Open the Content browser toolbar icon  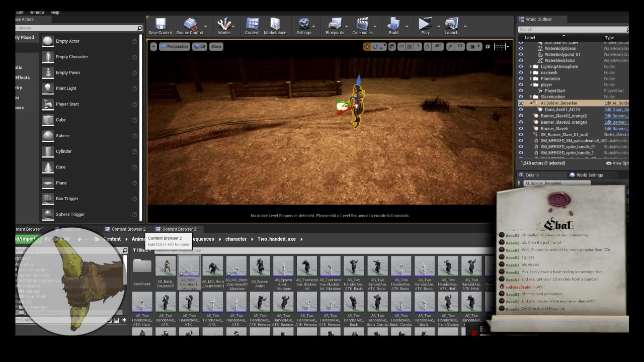pos(252,27)
